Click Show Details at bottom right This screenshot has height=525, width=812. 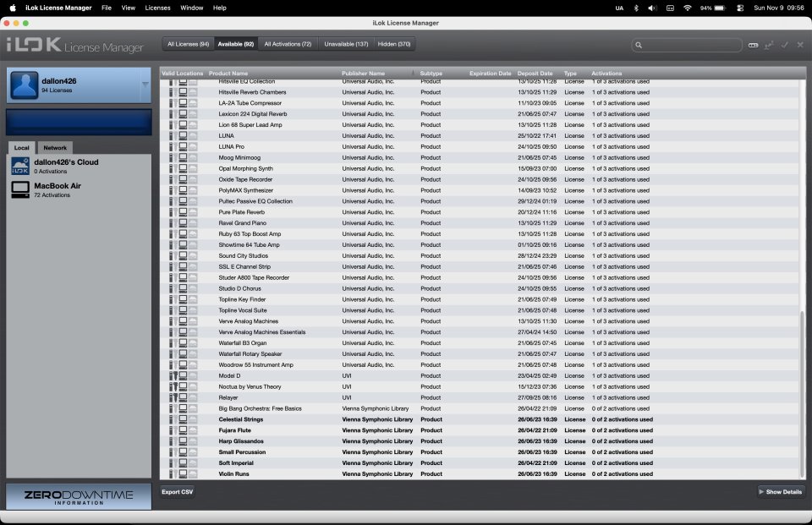point(779,491)
